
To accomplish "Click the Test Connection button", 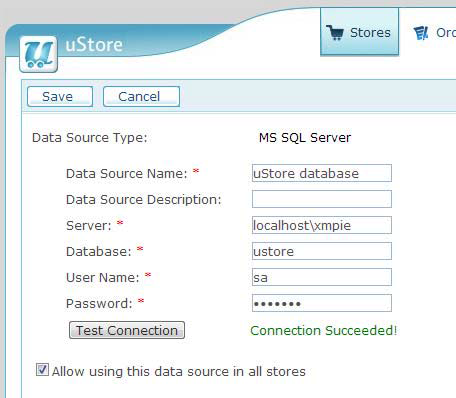I will click(127, 330).
